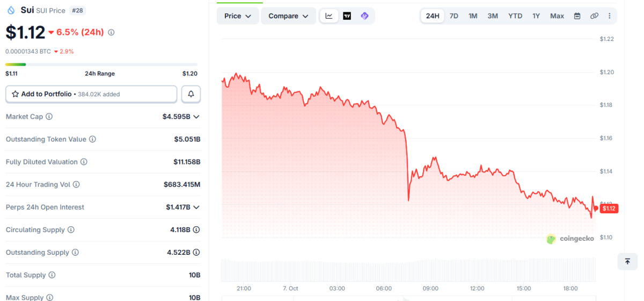This screenshot has width=644, height=301.
Task: Click the $4.595B market cap value
Action: [176, 117]
